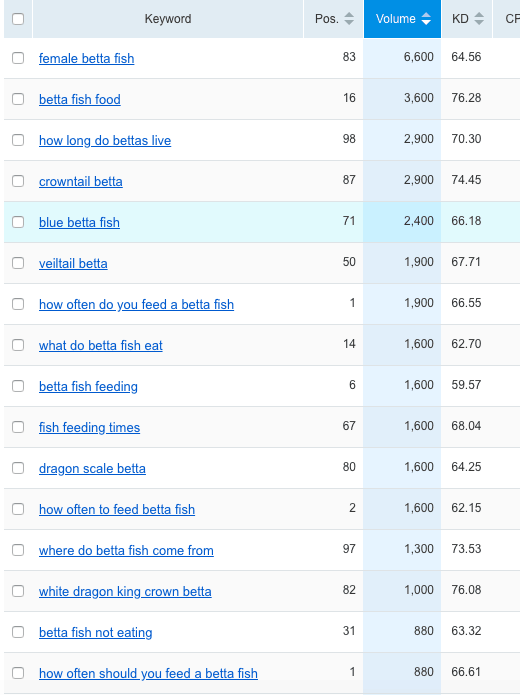Open the how long do bettas live link

tap(105, 141)
